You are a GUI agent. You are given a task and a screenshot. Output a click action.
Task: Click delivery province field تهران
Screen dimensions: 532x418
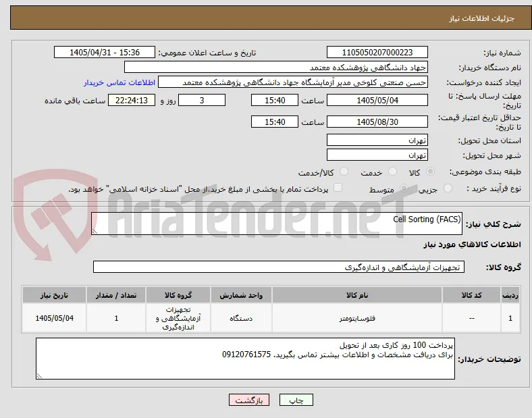click(377, 140)
